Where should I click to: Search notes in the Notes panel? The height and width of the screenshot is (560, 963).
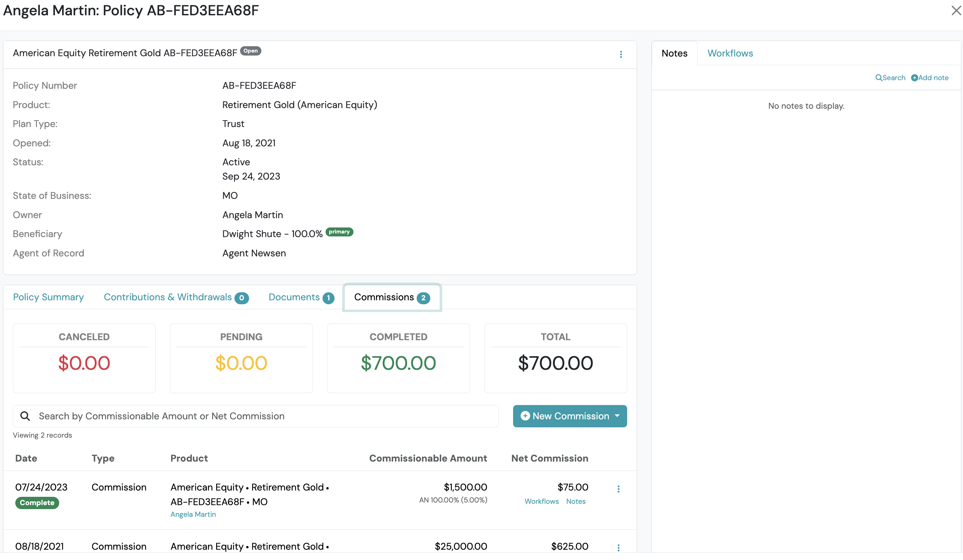pos(890,77)
